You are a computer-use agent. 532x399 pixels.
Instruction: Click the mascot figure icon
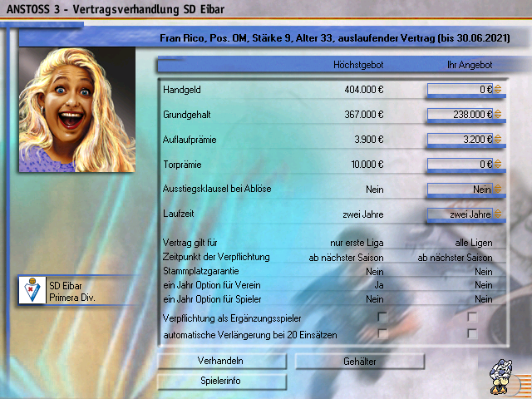500,377
